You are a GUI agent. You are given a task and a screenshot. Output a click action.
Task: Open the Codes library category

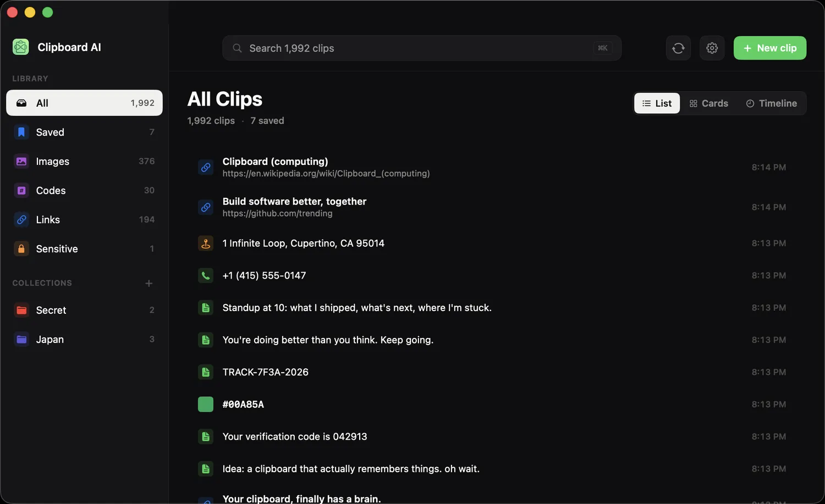84,190
